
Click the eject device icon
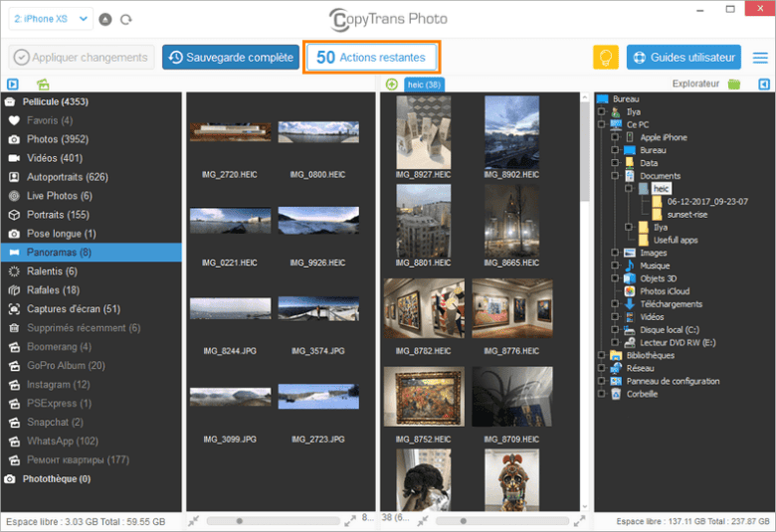tap(106, 19)
